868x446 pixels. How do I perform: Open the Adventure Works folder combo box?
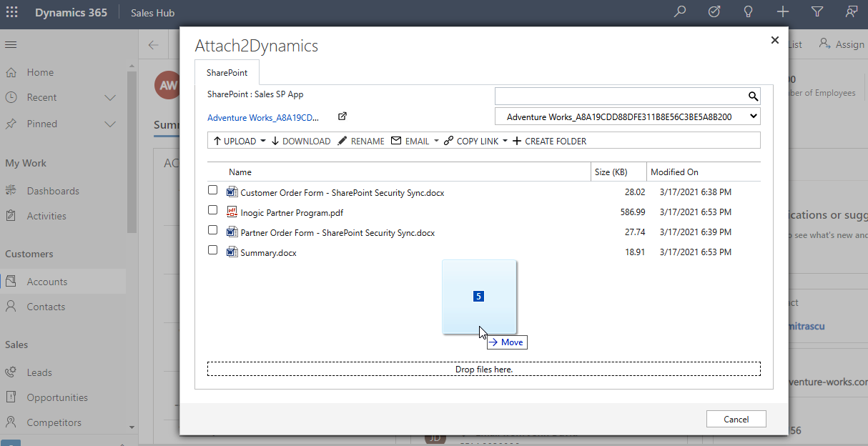pos(627,117)
